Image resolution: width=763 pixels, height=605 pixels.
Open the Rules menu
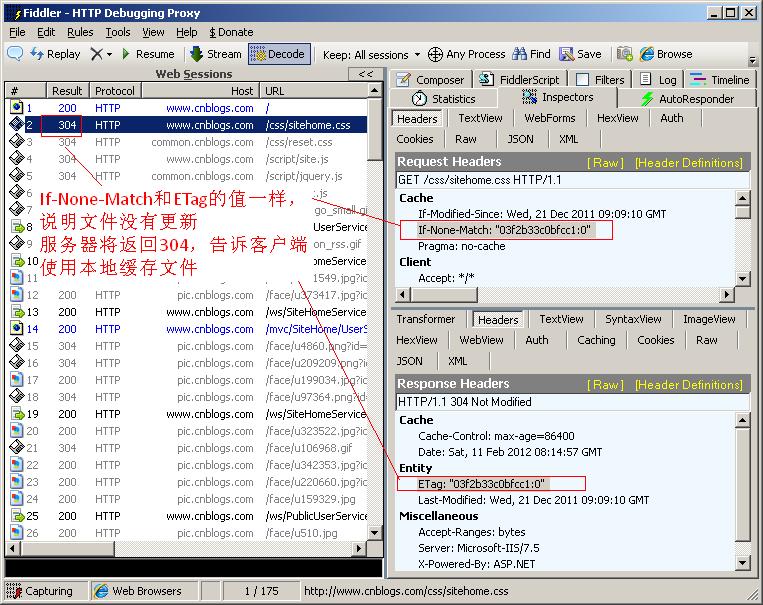pyautogui.click(x=80, y=32)
